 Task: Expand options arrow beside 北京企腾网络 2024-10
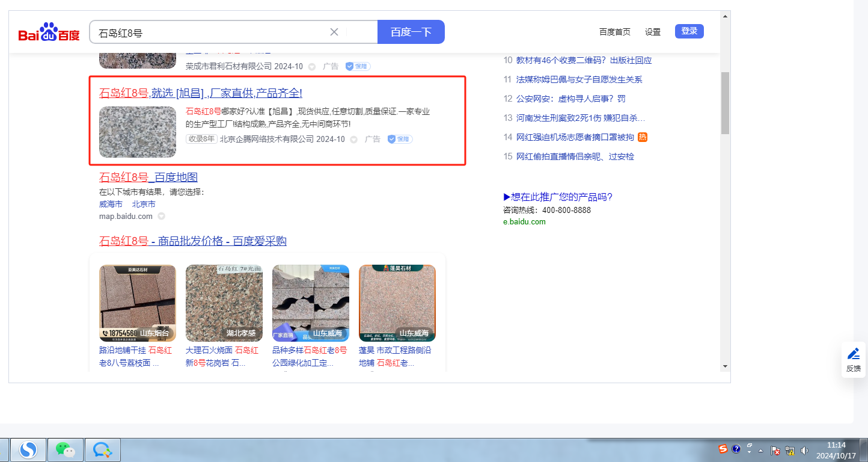click(x=353, y=140)
